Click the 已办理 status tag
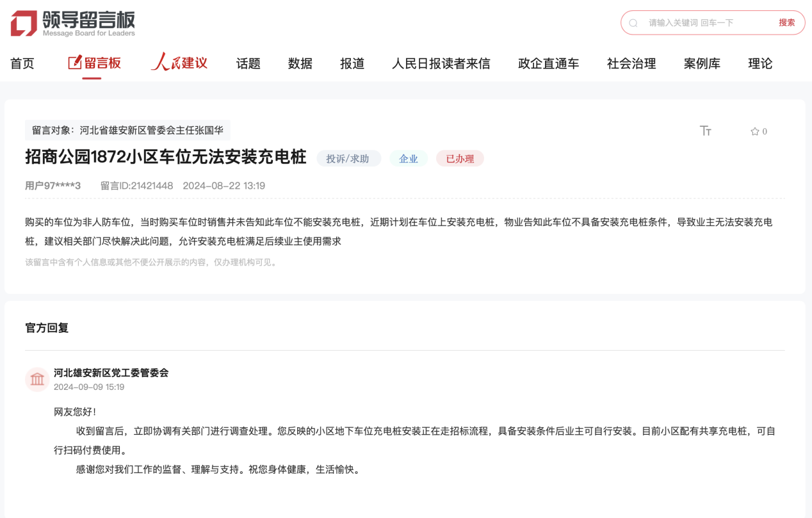Viewport: 812px width, 518px height. point(460,158)
